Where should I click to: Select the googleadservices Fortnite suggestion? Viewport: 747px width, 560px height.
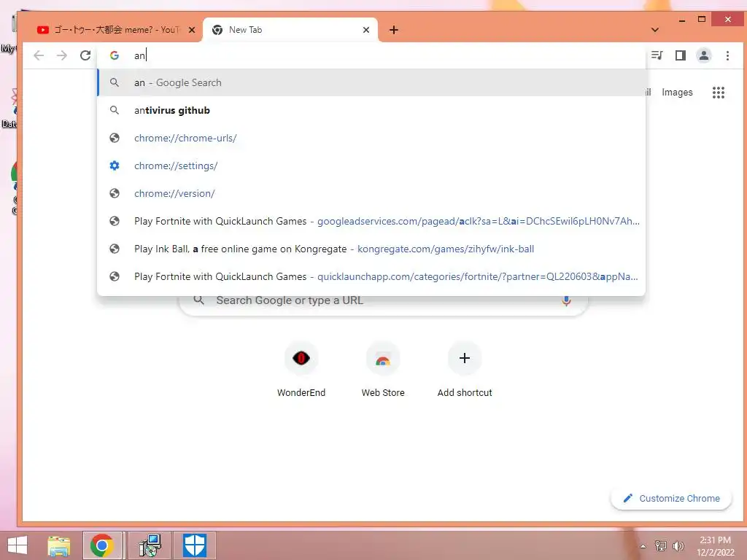click(x=371, y=221)
